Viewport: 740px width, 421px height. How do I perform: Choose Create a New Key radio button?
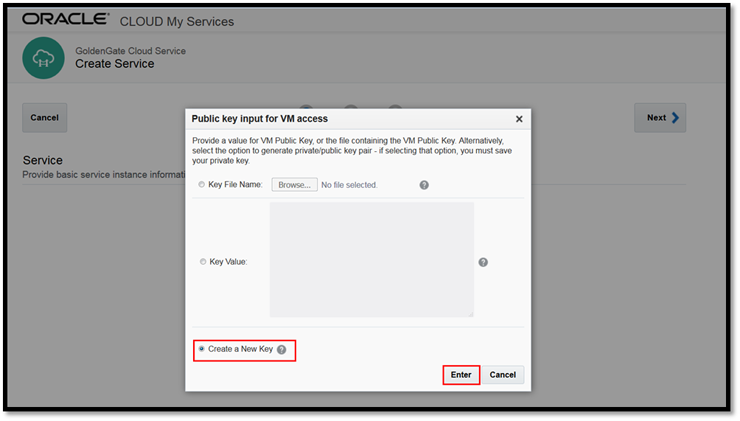point(202,349)
